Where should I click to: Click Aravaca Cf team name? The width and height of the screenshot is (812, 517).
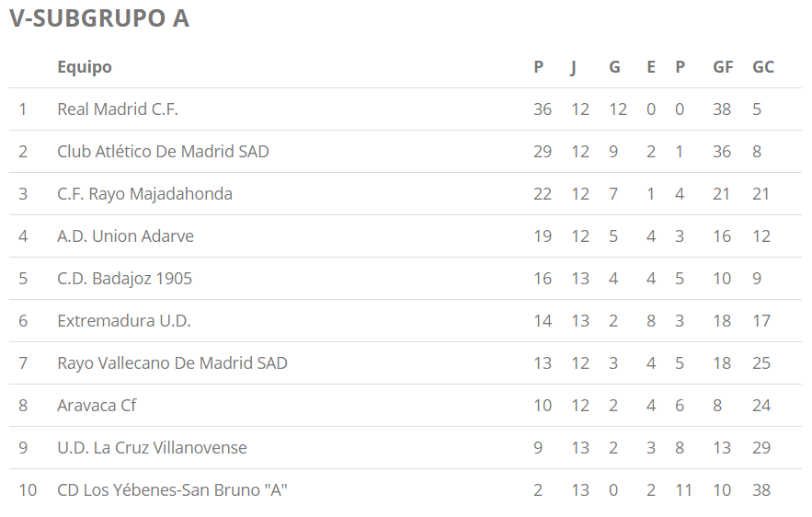pos(97,406)
